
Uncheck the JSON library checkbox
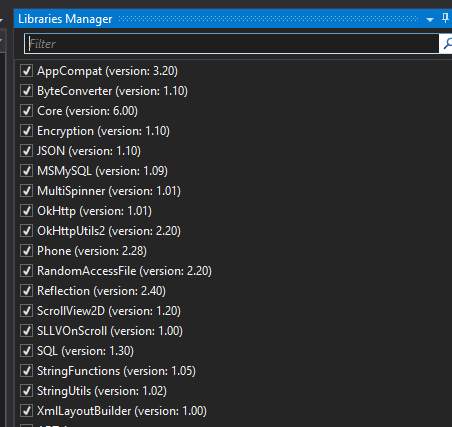(x=26, y=151)
